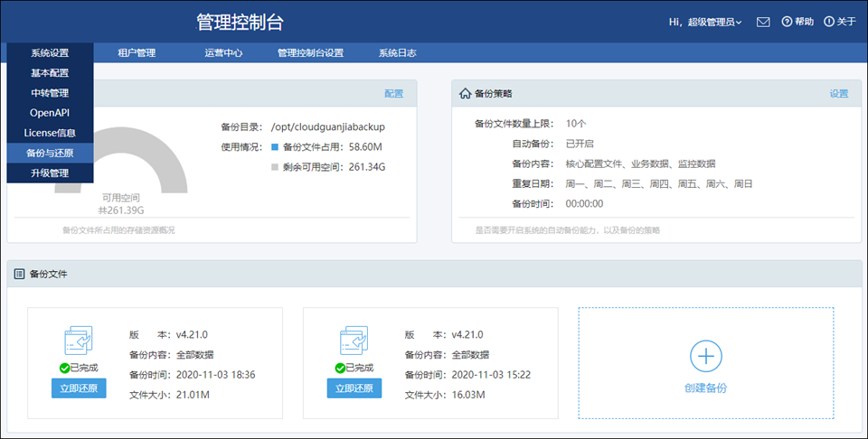Click the 共261.39G total space text

120,210
